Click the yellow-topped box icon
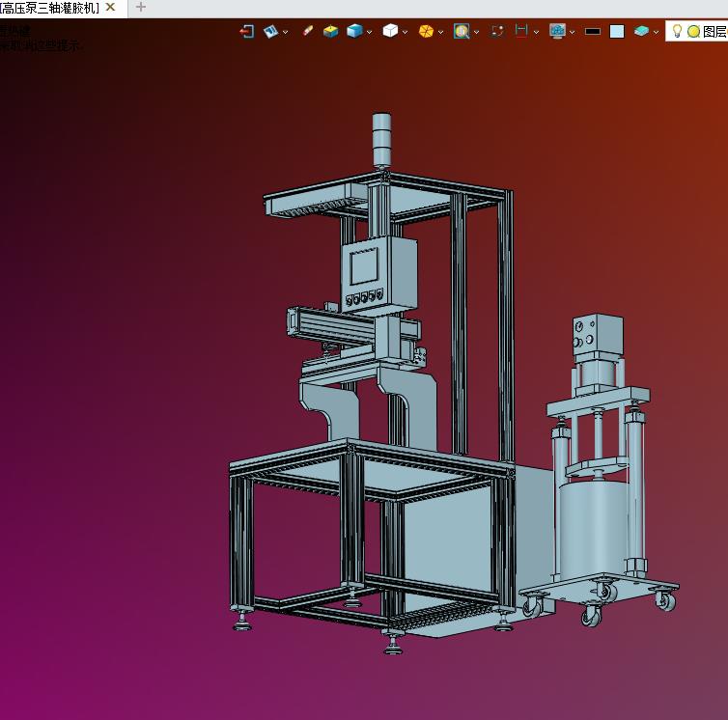The height and width of the screenshot is (720, 728). (331, 31)
